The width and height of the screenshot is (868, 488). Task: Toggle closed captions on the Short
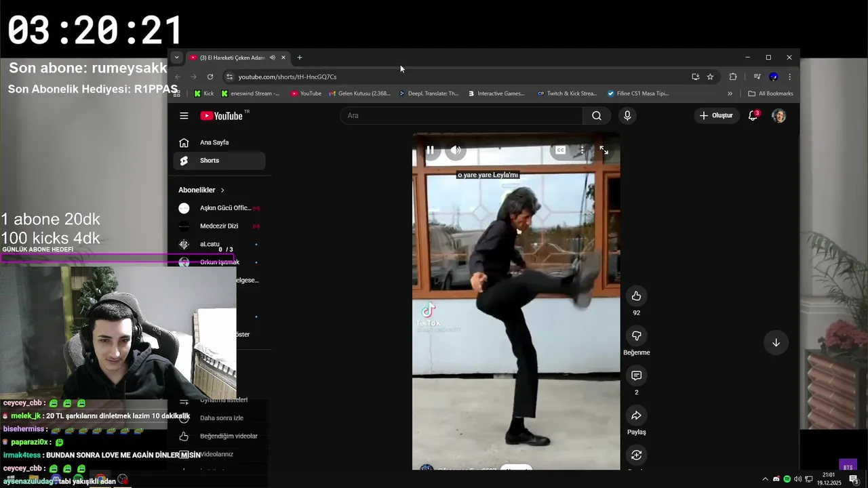(x=560, y=150)
